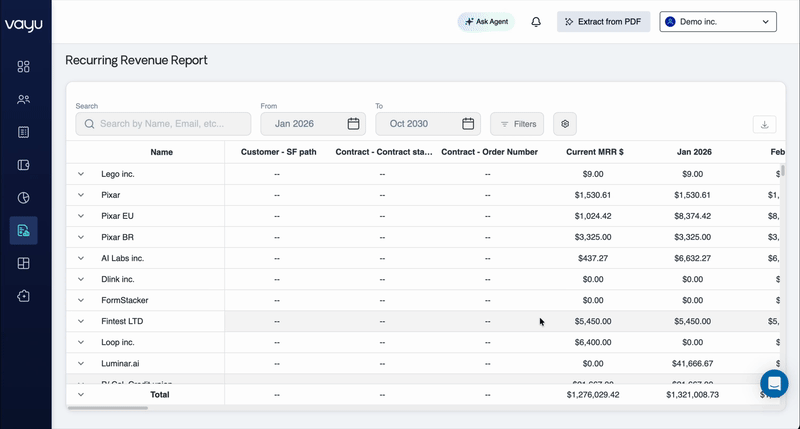Image resolution: width=800 pixels, height=429 pixels.
Task: Open the To date calendar icon
Action: 468,123
